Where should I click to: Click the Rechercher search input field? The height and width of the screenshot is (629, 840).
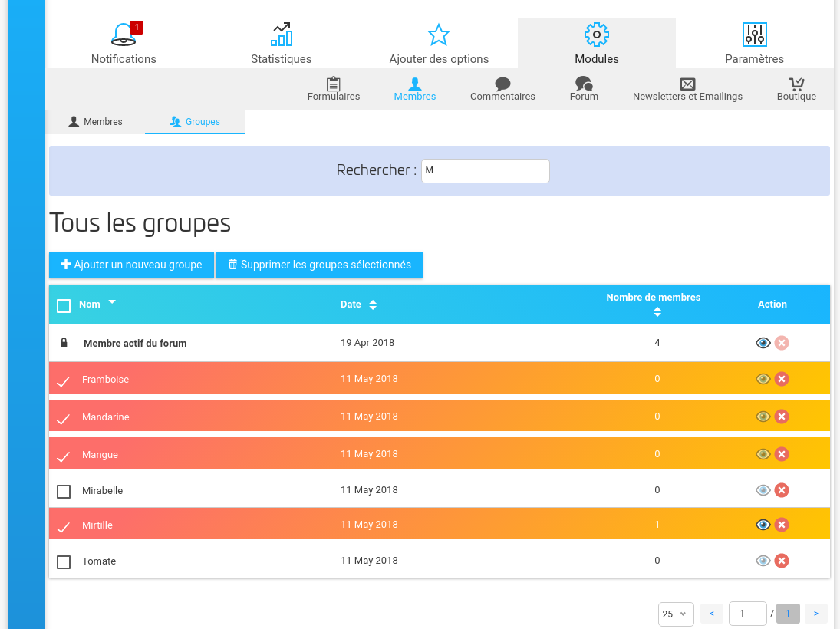pos(485,171)
